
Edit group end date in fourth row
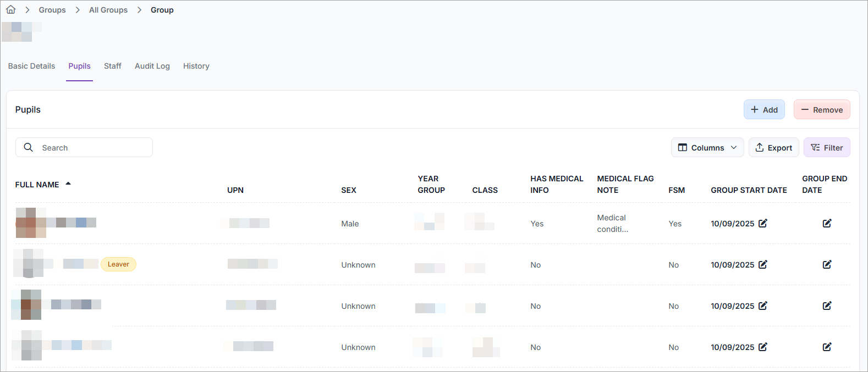pos(827,347)
